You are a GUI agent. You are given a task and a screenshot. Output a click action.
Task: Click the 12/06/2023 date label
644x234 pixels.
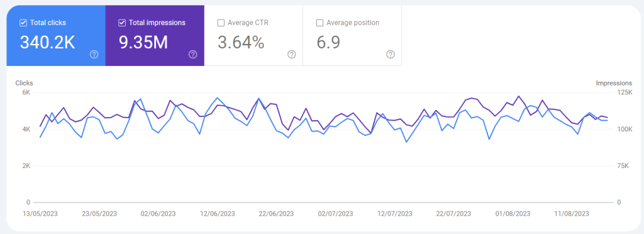(x=218, y=214)
